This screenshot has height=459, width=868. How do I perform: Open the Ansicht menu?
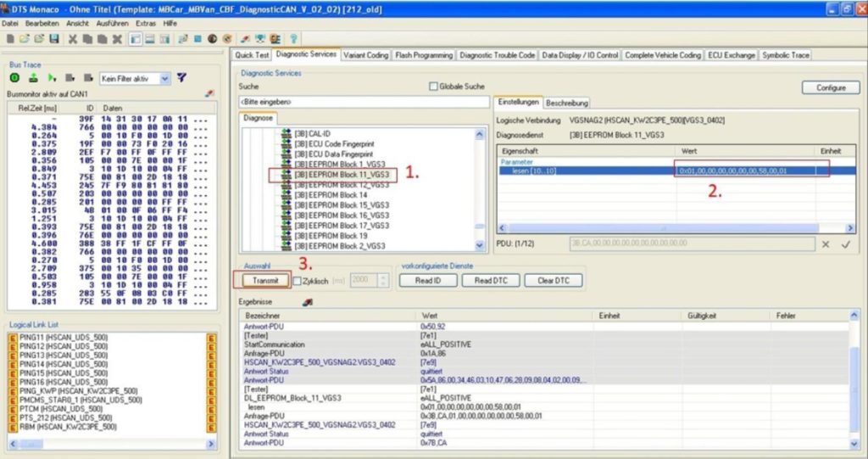(x=77, y=23)
